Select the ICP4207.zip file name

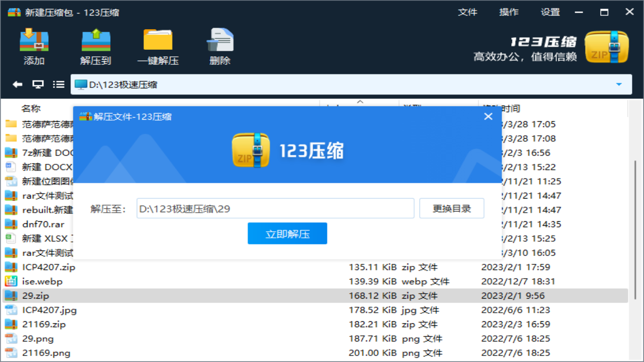[x=48, y=267]
